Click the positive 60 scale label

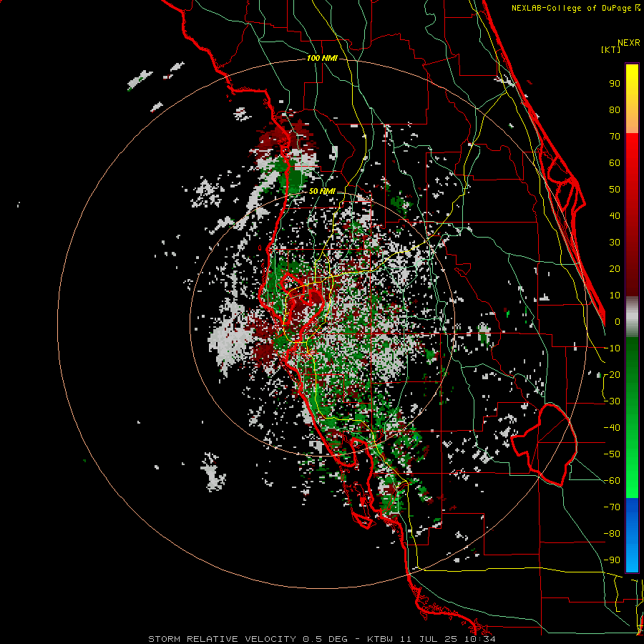(x=615, y=162)
